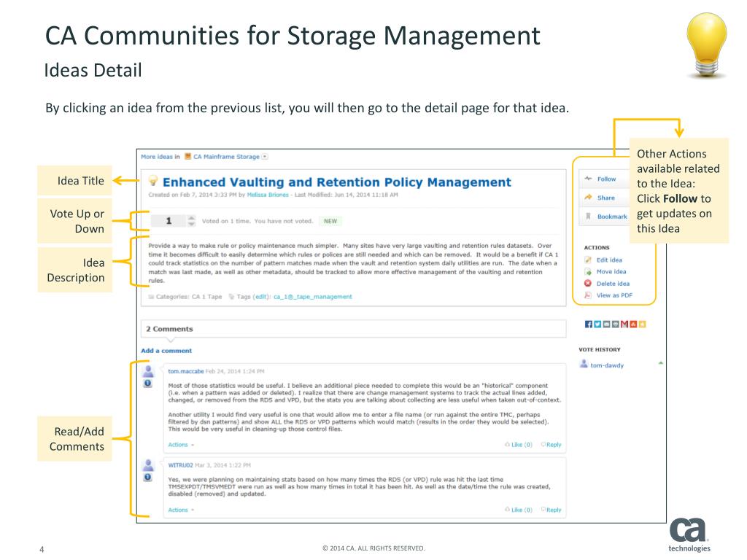Reply to WITRU02's comment
The height and width of the screenshot is (560, 747).
click(x=551, y=510)
